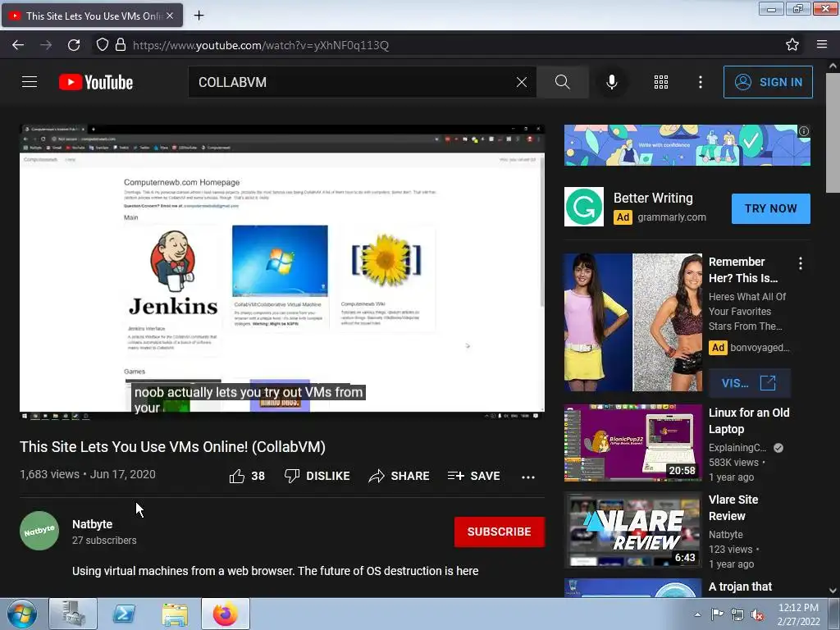Open the 'Remember Her?' ad thumbnail
Viewport: 840px width, 630px height.
pyautogui.click(x=632, y=322)
